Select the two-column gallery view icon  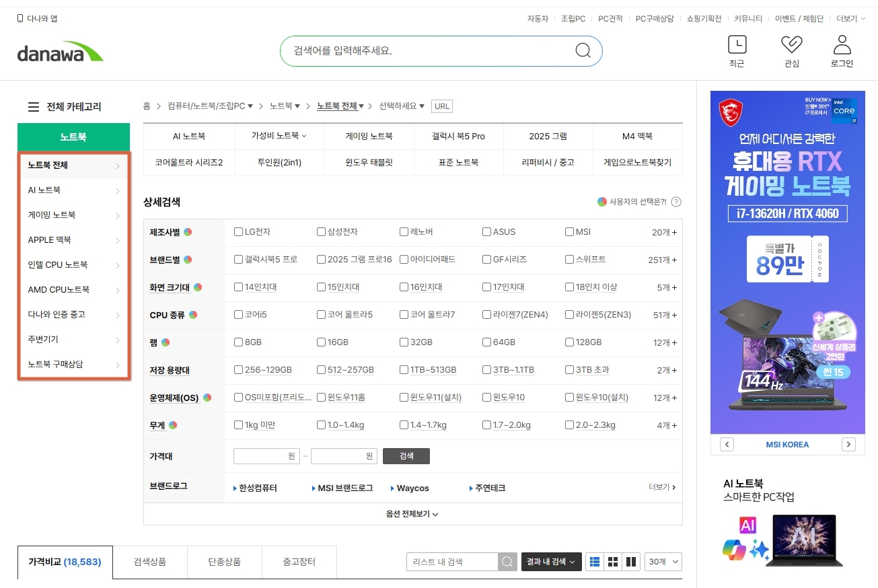631,561
